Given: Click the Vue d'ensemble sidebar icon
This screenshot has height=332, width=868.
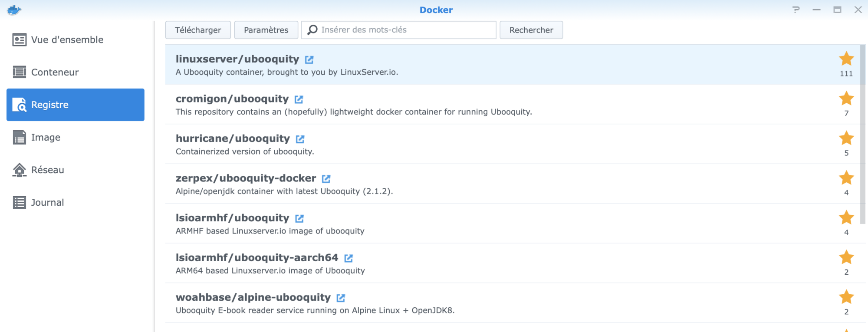Looking at the screenshot, I should tap(19, 40).
